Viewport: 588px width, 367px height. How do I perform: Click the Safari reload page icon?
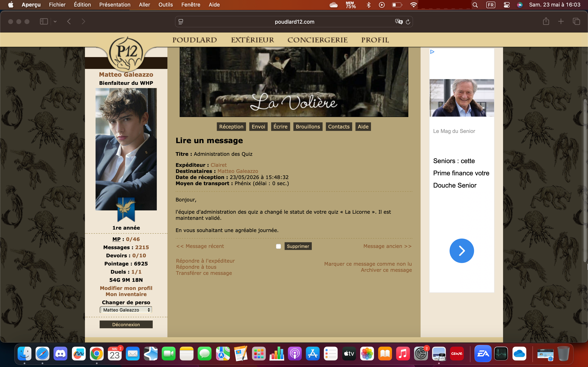click(x=408, y=22)
